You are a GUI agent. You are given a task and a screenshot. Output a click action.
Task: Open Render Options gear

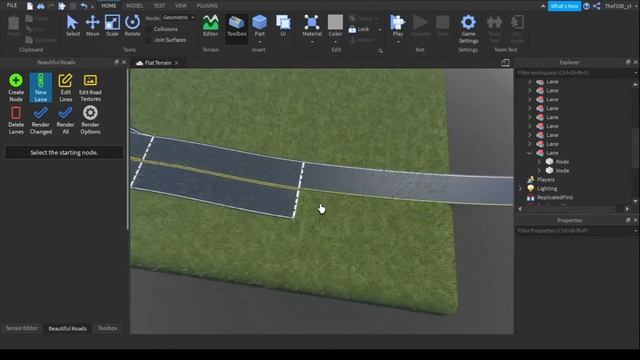pos(90,120)
